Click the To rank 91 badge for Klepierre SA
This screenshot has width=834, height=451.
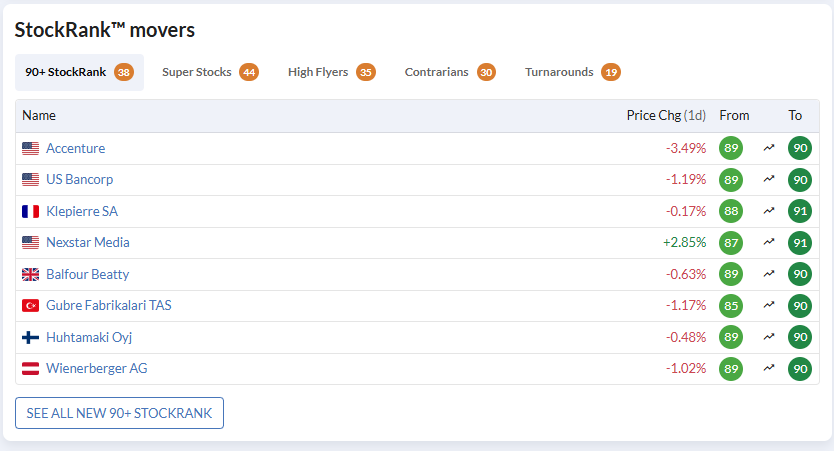(x=800, y=211)
